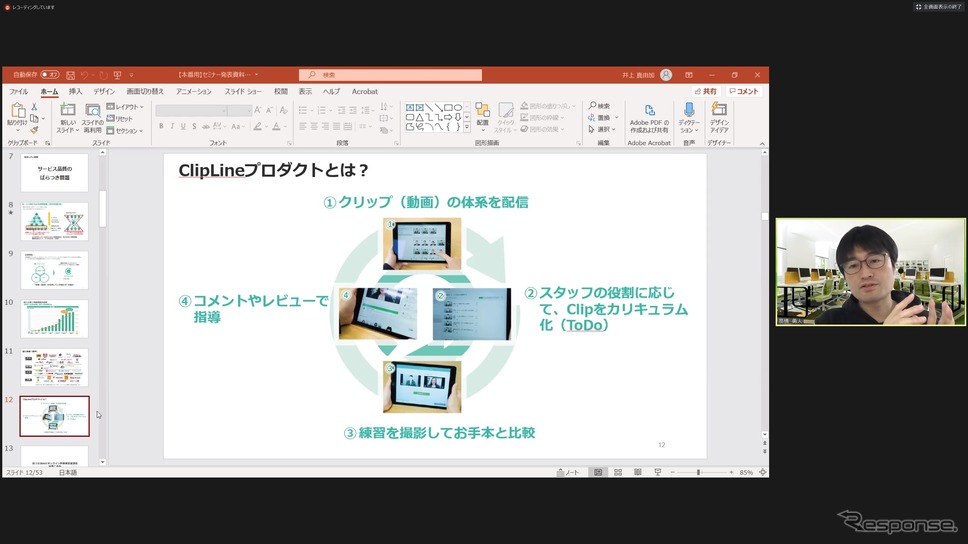The width and height of the screenshot is (968, 544).
Task: Toggle Underline formatting
Action: [x=183, y=127]
